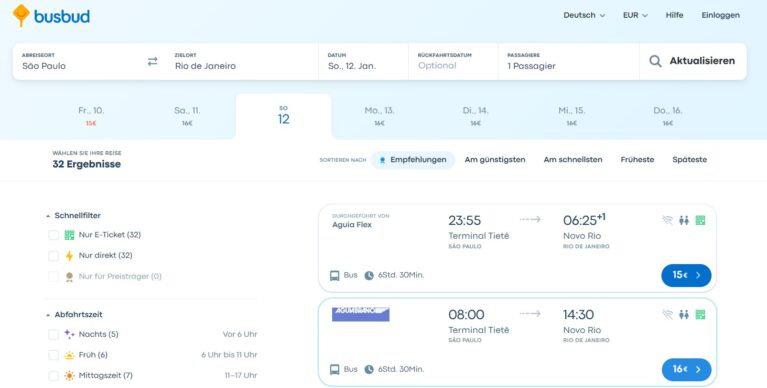Screen dimensions: 767x388
Task: Select Do., 16. date tab
Action: tap(668, 116)
